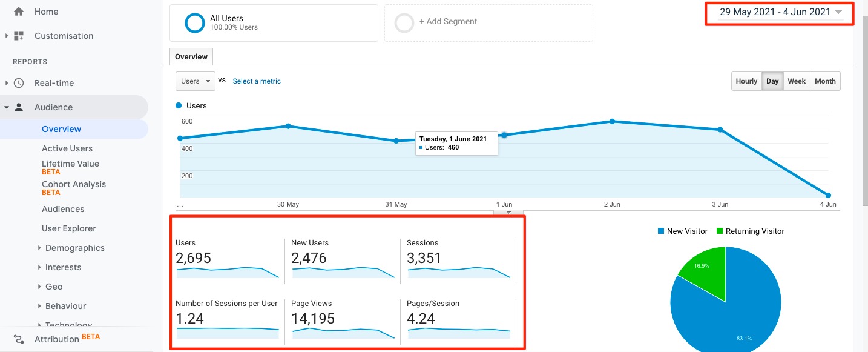The width and height of the screenshot is (868, 352).
Task: Click the Audience person icon
Action: point(19,107)
